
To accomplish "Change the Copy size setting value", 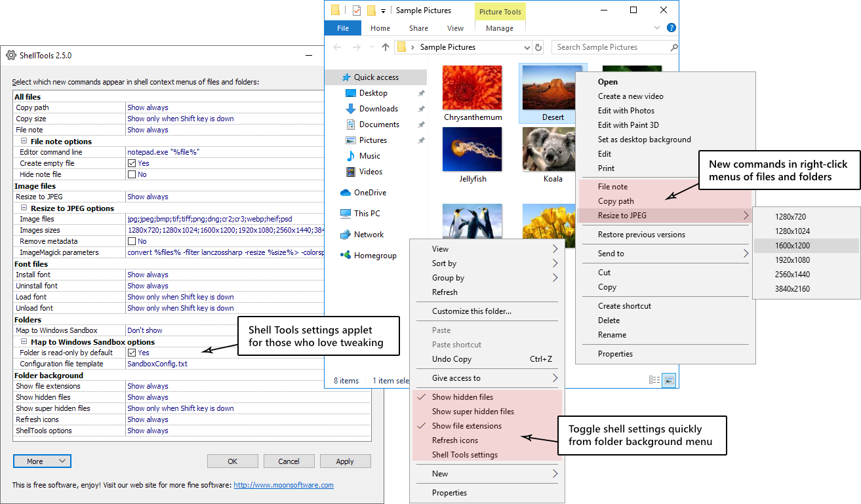I will (x=226, y=119).
